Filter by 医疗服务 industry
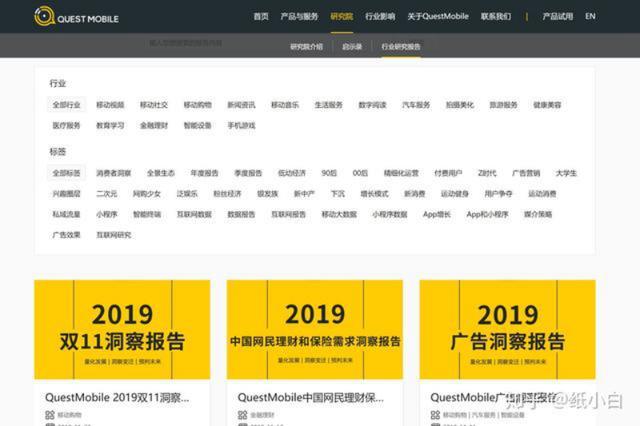Screen dimensions: 640x426 (67, 125)
